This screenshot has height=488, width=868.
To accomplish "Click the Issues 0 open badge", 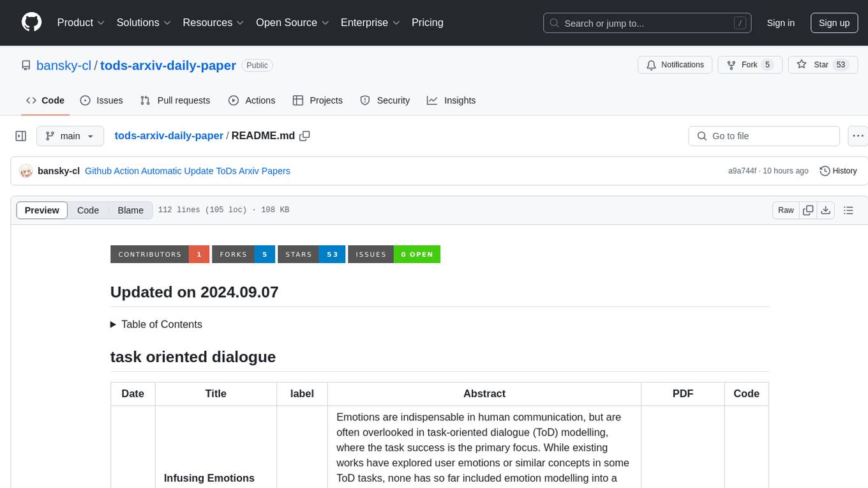I will click(x=394, y=254).
